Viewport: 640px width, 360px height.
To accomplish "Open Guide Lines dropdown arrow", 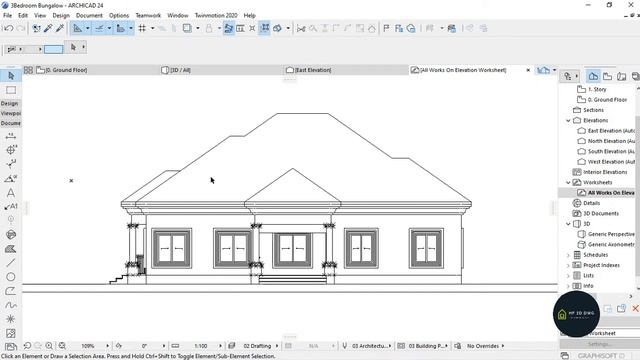I will [87, 28].
